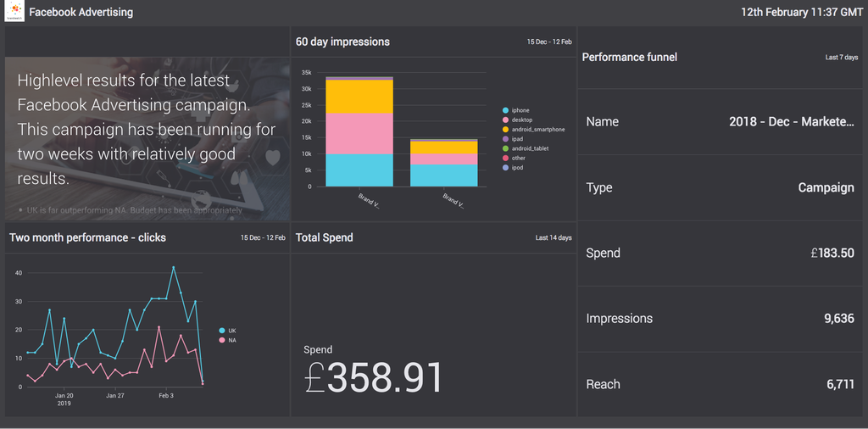Click the android_smartphone legend color dot

(506, 130)
